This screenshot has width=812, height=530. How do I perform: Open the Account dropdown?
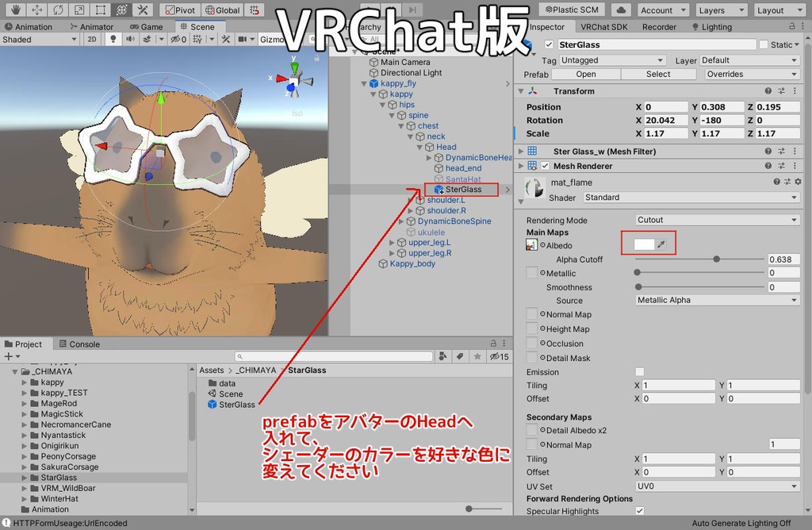click(x=663, y=10)
